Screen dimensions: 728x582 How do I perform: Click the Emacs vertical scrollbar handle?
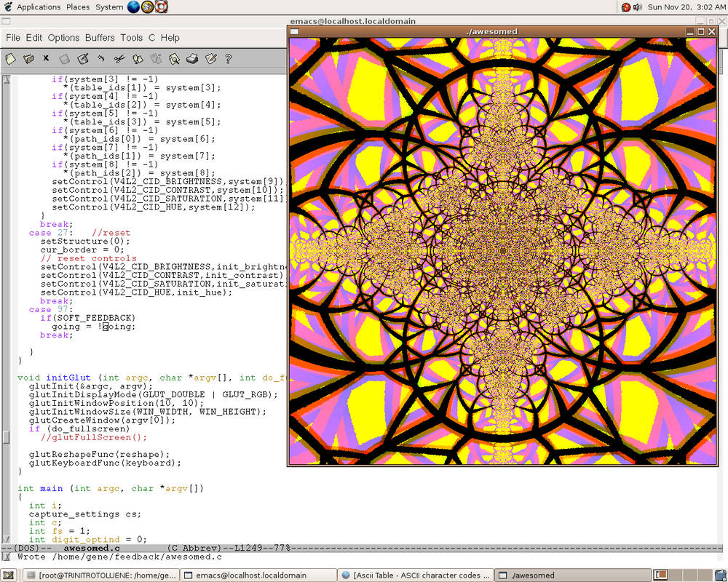6,436
